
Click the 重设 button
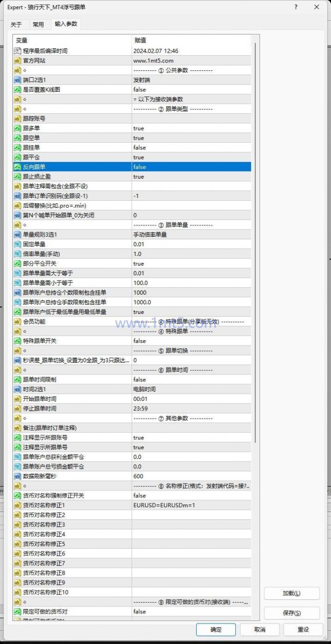tap(303, 630)
